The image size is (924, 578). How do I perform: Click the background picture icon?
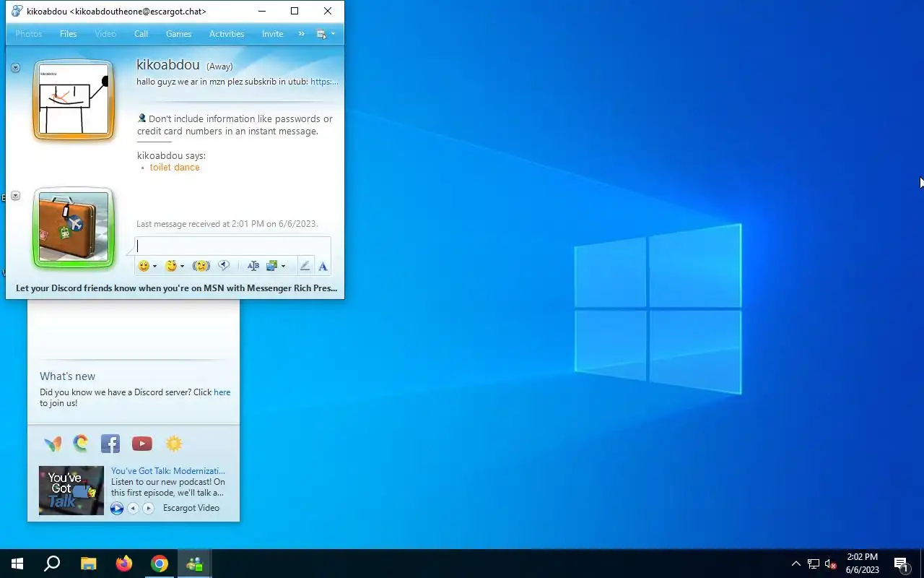(x=272, y=266)
